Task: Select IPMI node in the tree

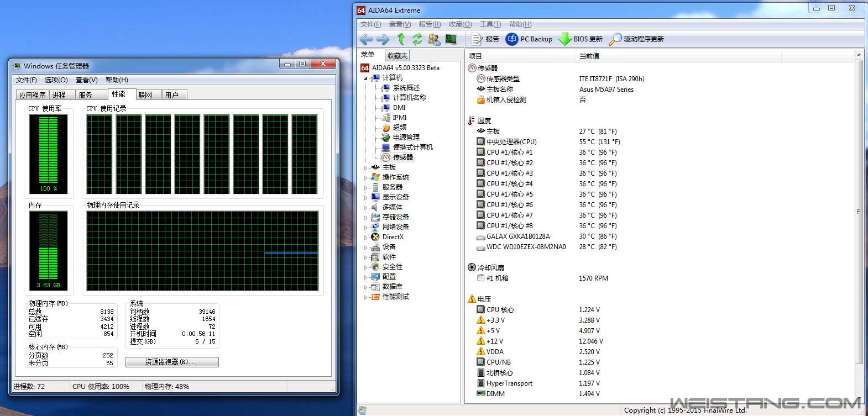Action: coord(400,118)
